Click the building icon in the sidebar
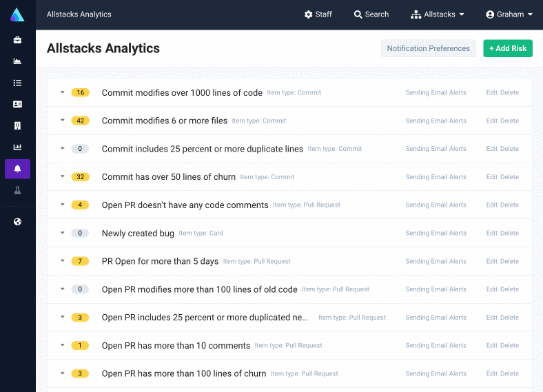This screenshot has width=543, height=392. tap(17, 125)
